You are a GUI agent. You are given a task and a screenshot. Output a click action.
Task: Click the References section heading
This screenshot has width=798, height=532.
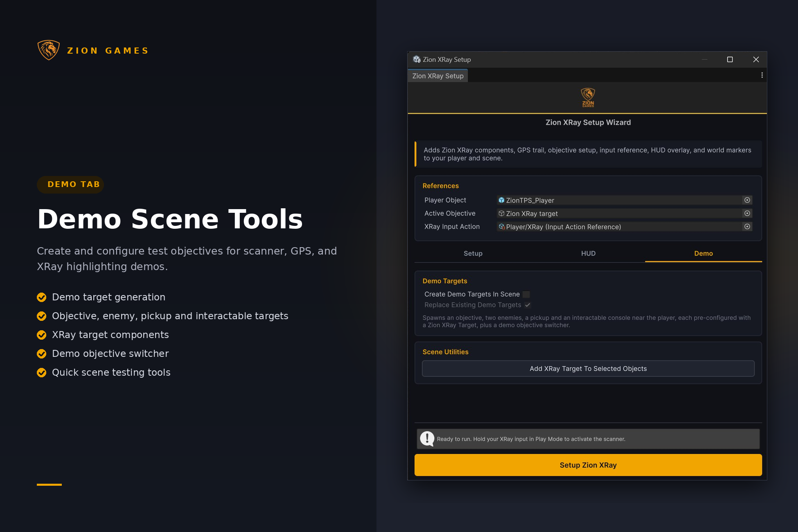440,186
